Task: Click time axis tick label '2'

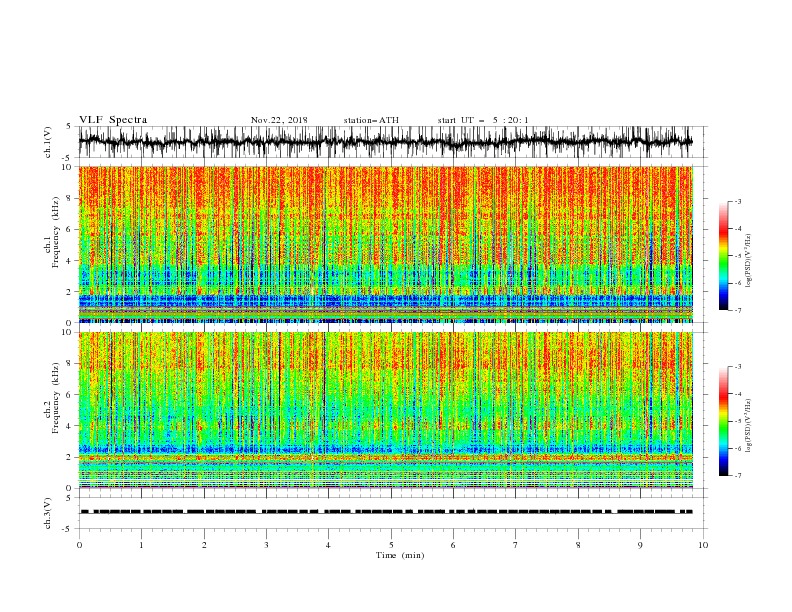Action: click(204, 545)
